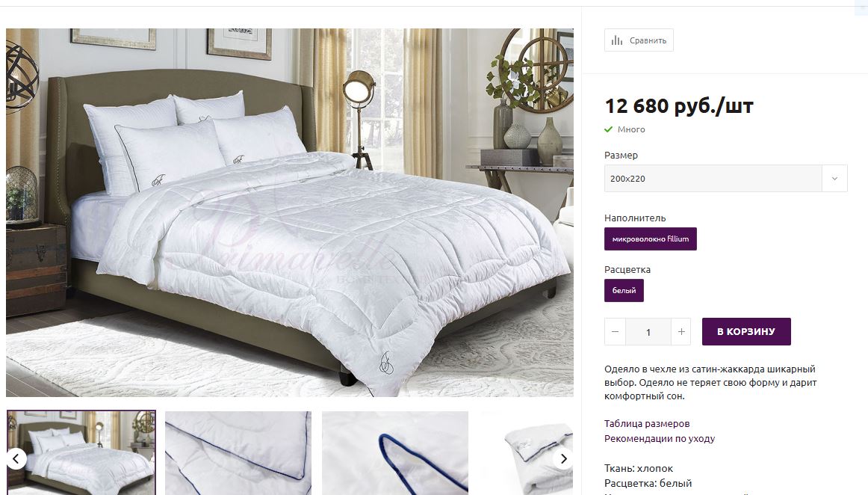
Task: Click the Сравнить button
Action: pos(639,40)
